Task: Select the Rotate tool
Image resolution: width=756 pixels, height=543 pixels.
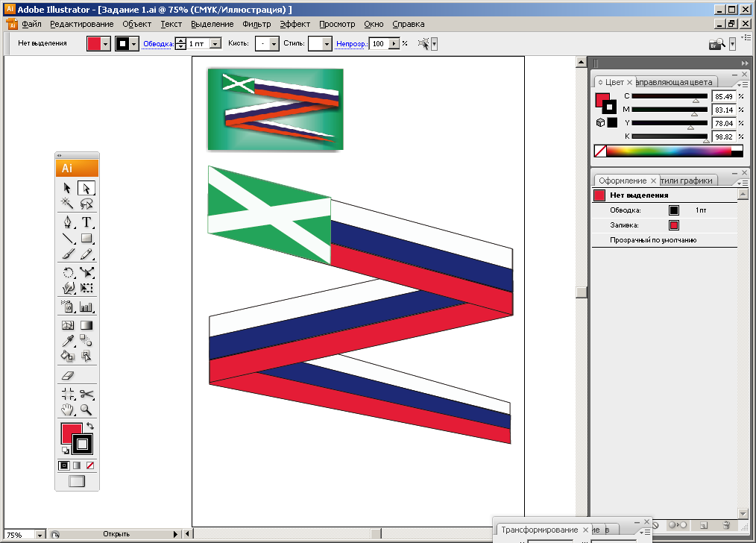Action: [x=68, y=272]
